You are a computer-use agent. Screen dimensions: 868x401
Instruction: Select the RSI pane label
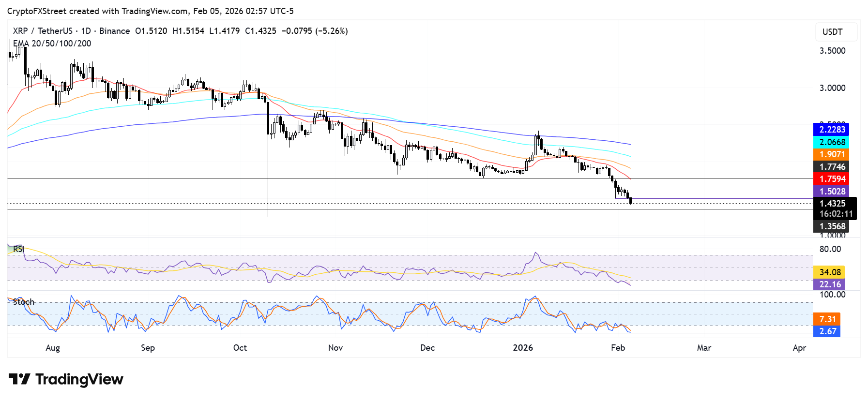[18, 249]
